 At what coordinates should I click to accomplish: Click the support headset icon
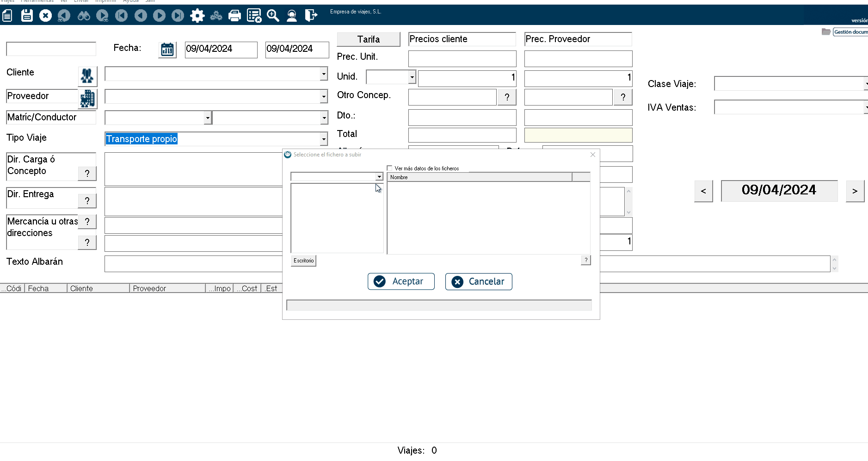(292, 16)
